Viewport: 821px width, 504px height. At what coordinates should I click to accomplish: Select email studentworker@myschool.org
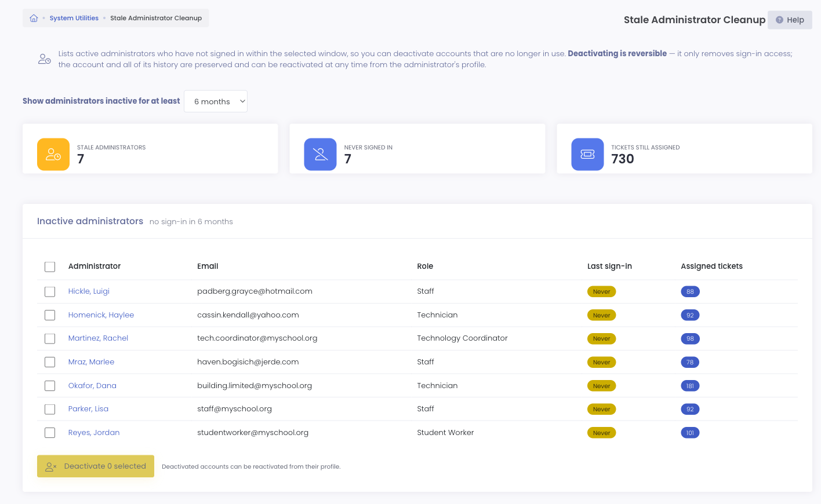point(253,433)
